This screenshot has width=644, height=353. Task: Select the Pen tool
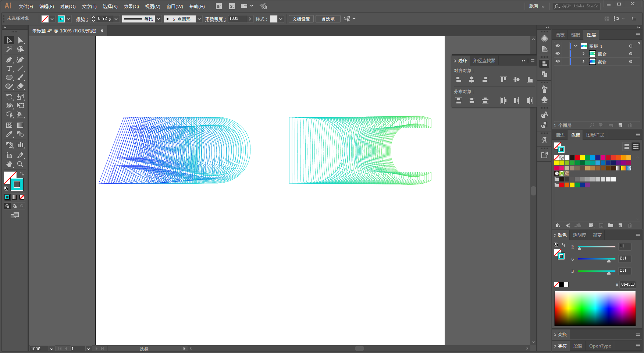pyautogui.click(x=9, y=60)
